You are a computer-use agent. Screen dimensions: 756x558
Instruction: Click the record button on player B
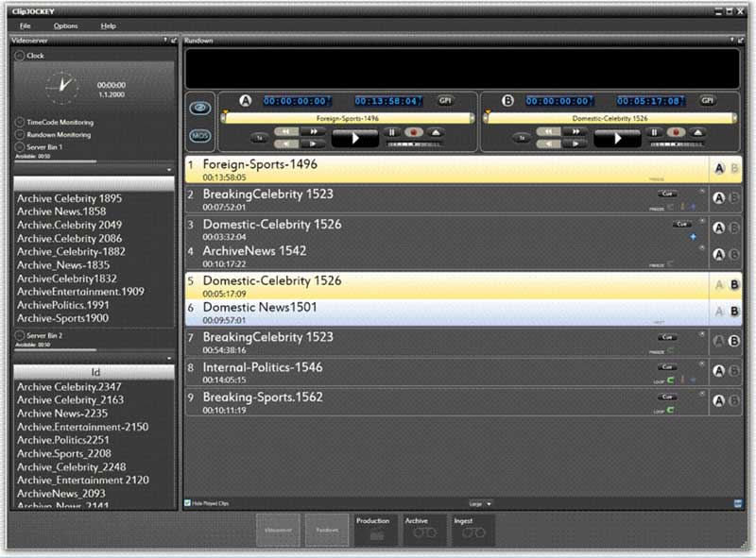675,133
